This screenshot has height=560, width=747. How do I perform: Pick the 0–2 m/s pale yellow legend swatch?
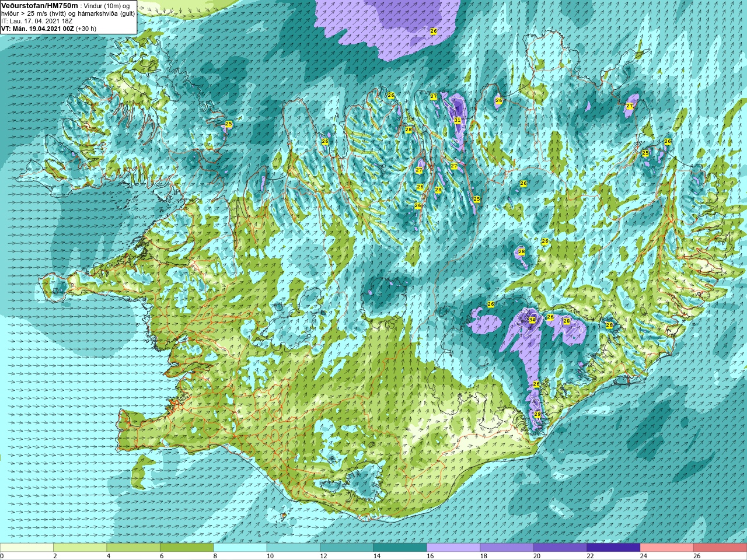(x=27, y=548)
